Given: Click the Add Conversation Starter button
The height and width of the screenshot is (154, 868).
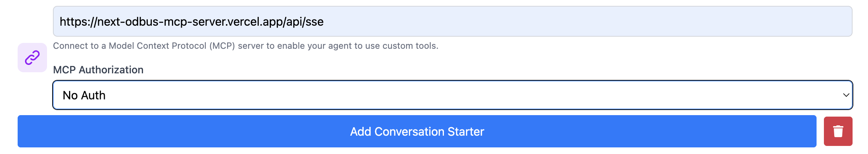Looking at the screenshot, I should [x=417, y=131].
